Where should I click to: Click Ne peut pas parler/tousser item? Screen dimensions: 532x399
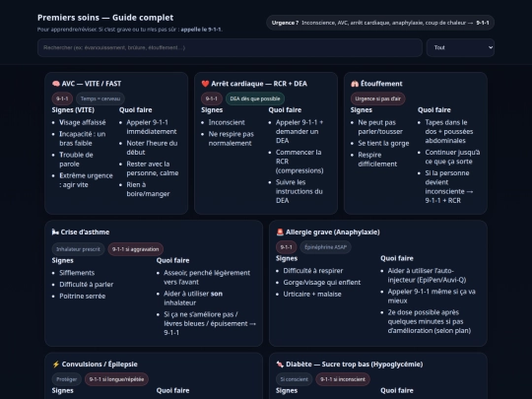380,127
